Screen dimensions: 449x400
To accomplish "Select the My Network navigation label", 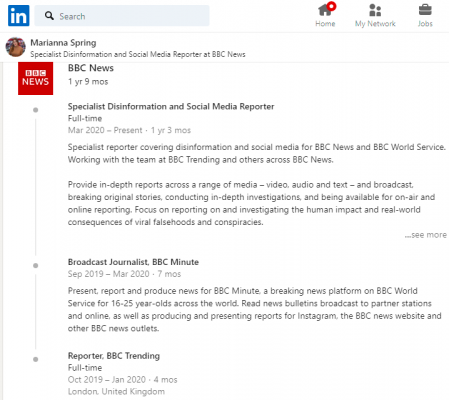I will click(375, 24).
